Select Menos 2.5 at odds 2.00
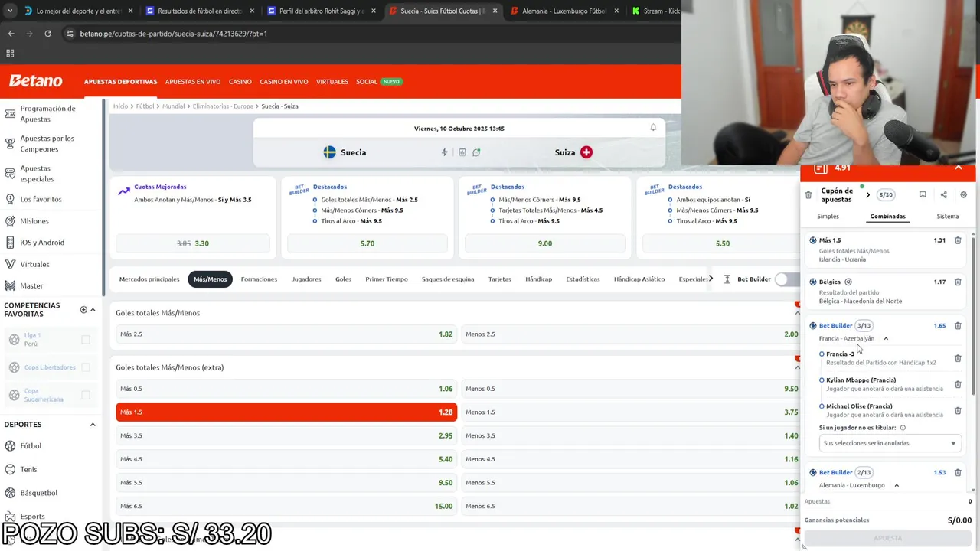 [x=631, y=334]
